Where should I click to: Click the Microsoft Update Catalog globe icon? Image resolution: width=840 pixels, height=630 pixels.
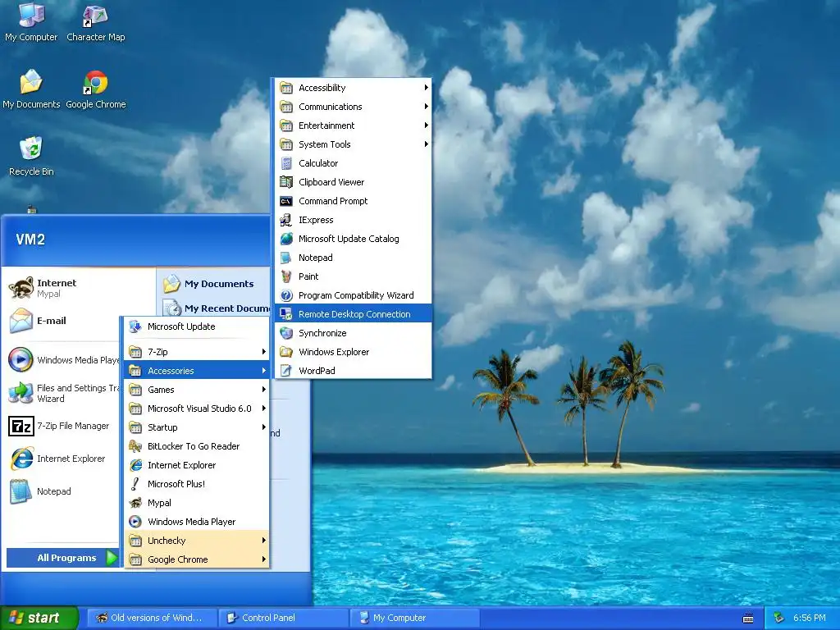tap(286, 239)
